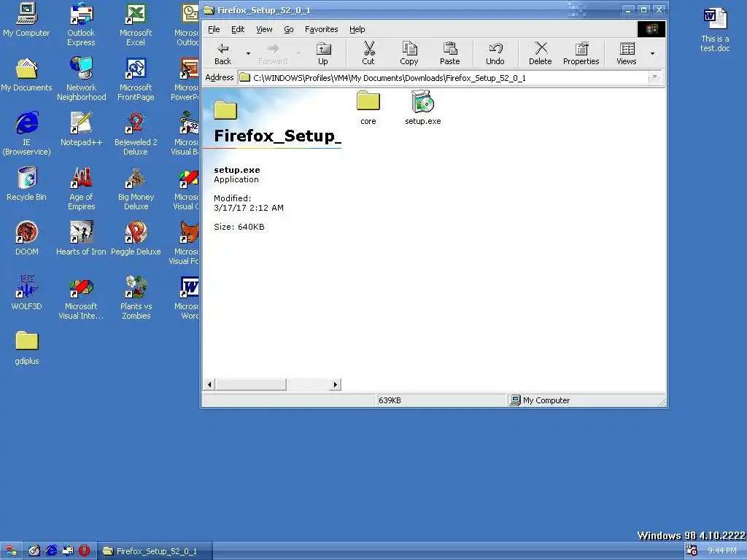Click left arrow of info panel scrollbar

tap(209, 384)
